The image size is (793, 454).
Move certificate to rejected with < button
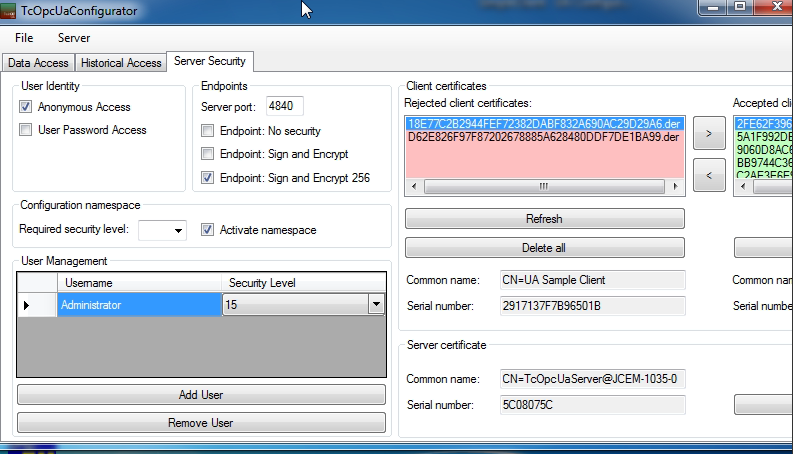[x=709, y=175]
